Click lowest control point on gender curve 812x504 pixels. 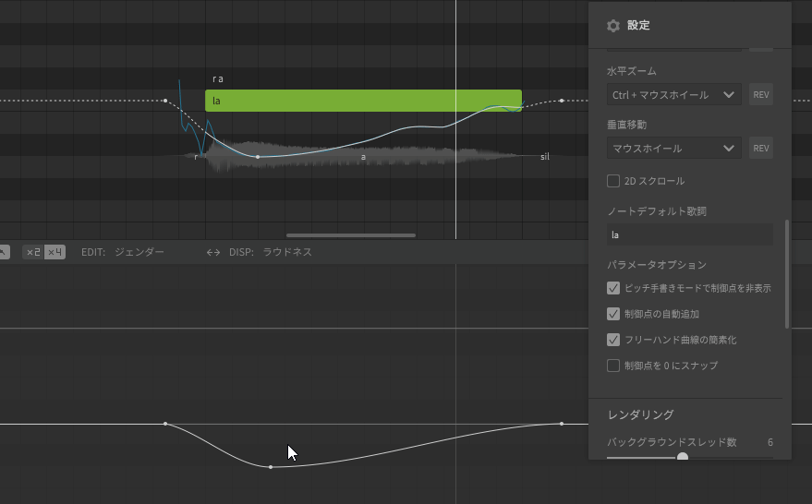pyautogui.click(x=271, y=467)
